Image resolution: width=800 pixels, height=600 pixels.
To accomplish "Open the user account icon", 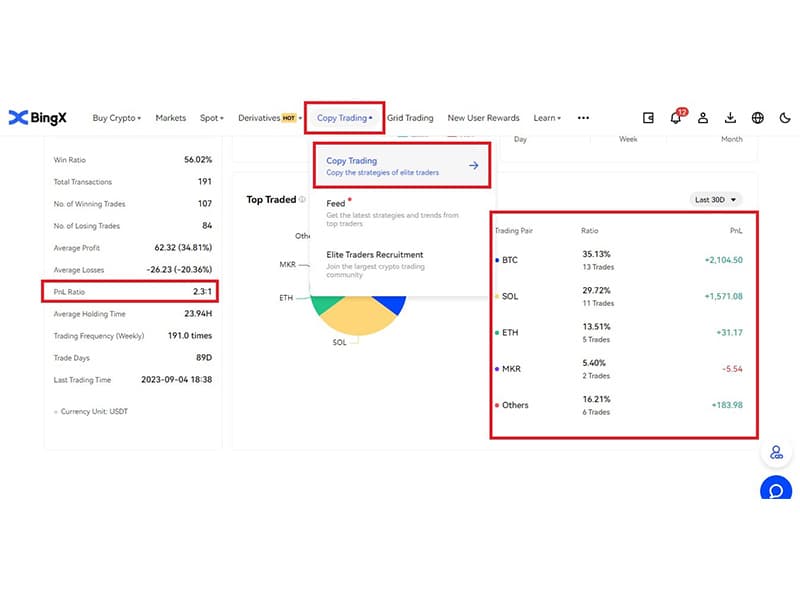I will tap(703, 118).
